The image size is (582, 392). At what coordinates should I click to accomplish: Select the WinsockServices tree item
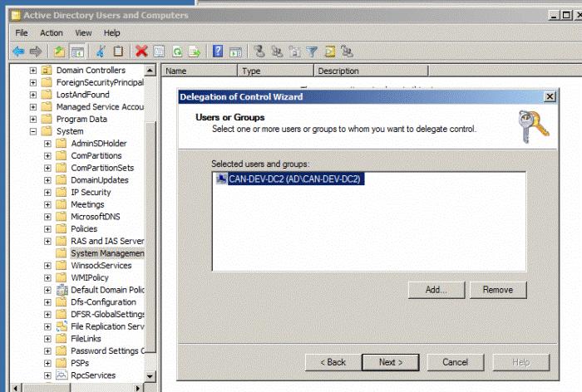tap(101, 266)
